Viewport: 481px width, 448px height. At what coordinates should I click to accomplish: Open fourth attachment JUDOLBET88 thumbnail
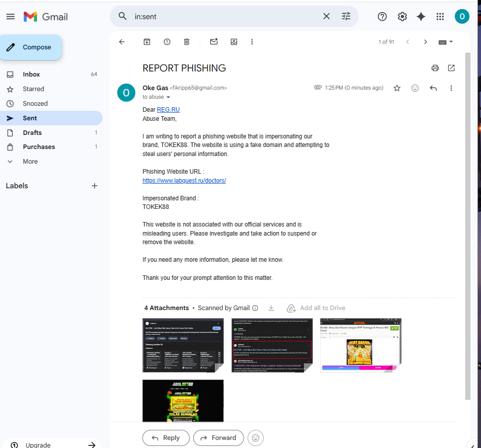183,401
